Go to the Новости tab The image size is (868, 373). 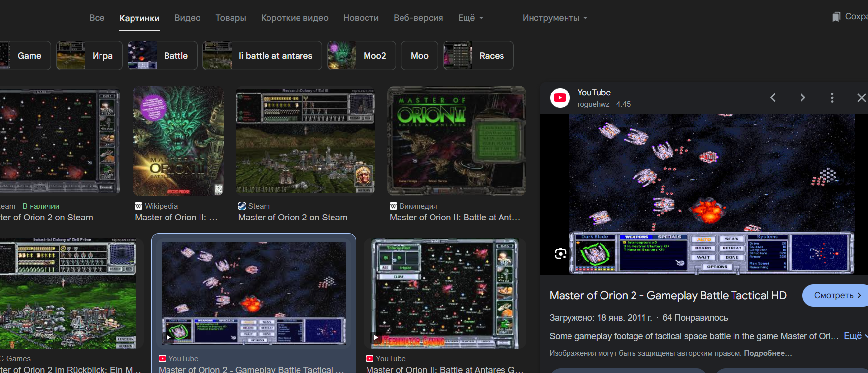(361, 18)
